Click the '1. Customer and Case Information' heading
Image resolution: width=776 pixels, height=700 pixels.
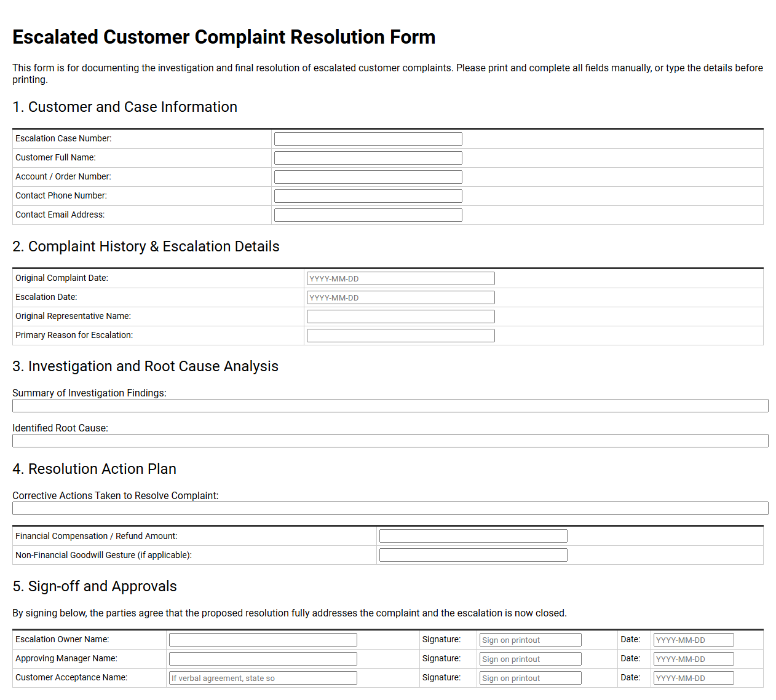[125, 107]
